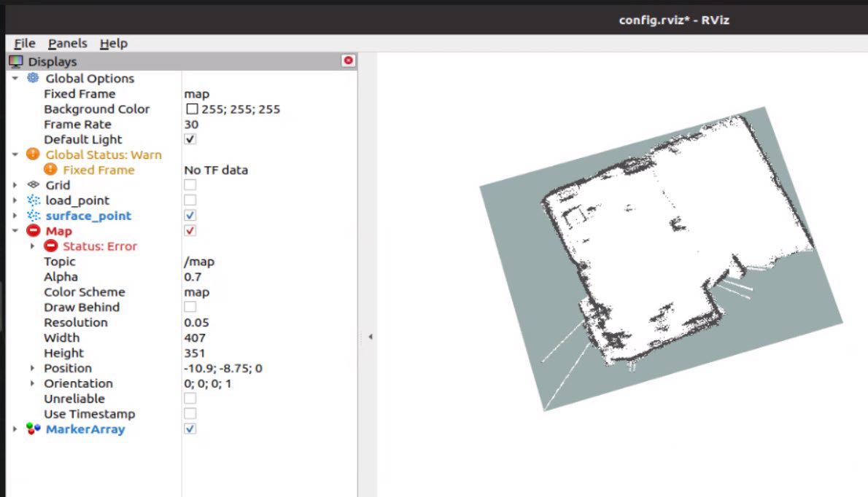Collapse Displays panel using side arrow
The height and width of the screenshot is (497, 868).
pos(371,336)
